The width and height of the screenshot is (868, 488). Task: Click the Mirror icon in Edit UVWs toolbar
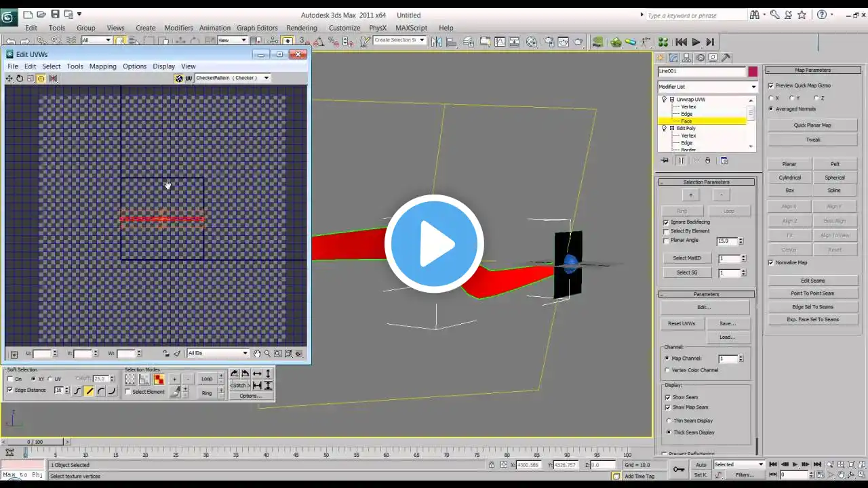click(x=53, y=79)
